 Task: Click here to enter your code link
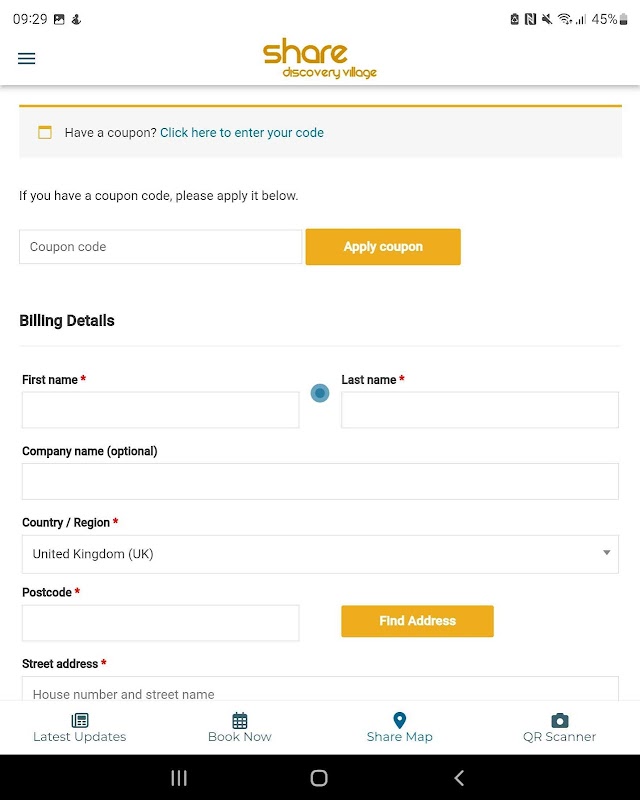pos(242,132)
